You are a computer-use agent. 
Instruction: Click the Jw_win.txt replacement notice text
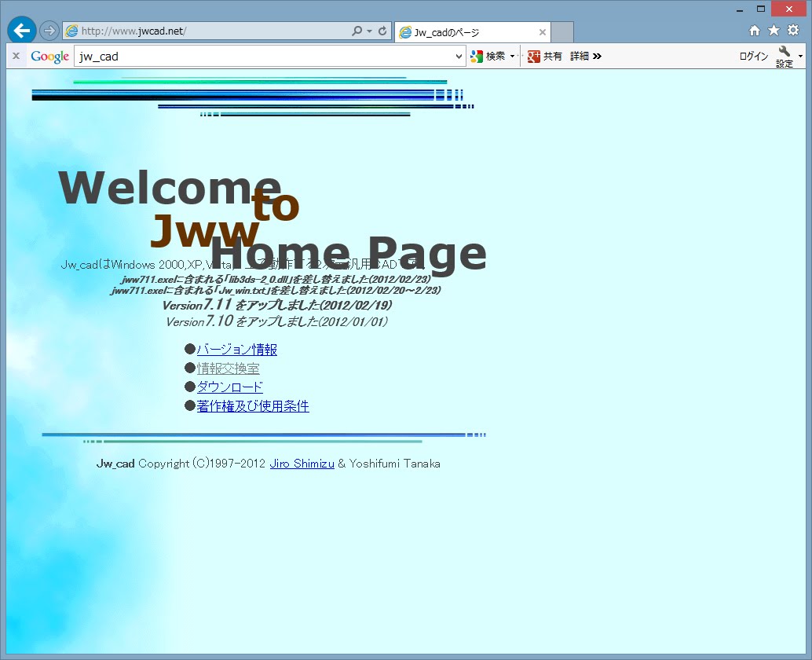[x=276, y=290]
